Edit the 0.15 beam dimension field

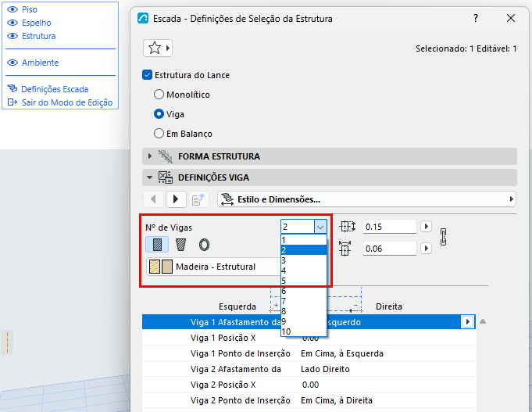click(390, 227)
